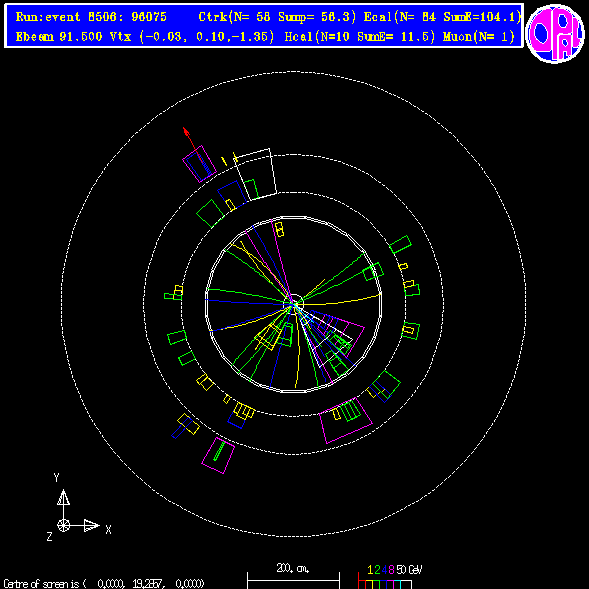Select the magenta cluster box beside the red arrow

(199, 164)
